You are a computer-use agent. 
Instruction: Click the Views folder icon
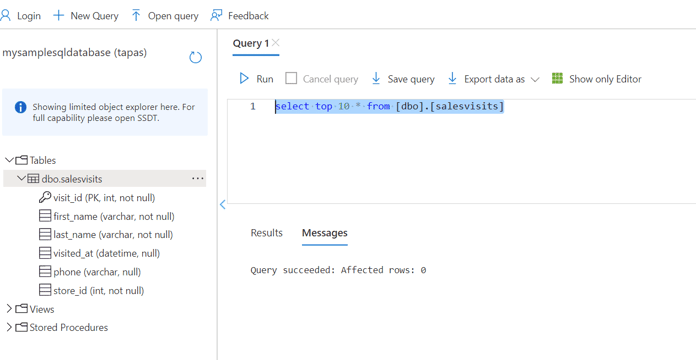[21, 309]
